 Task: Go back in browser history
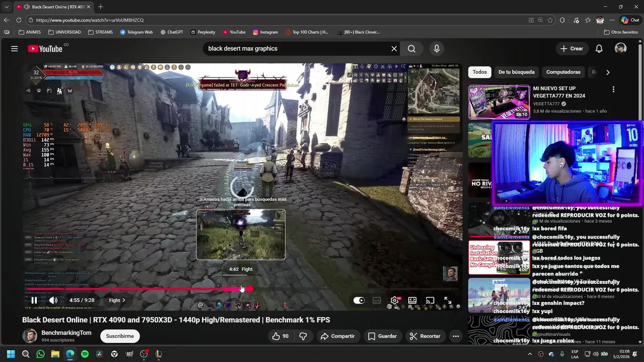(7, 20)
